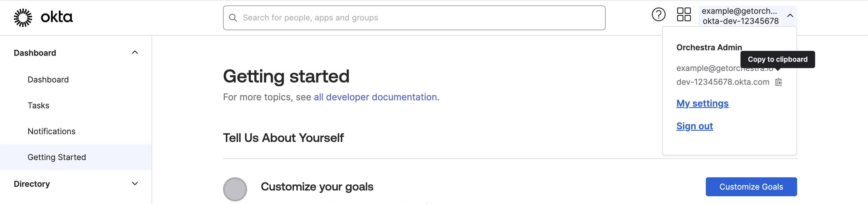Screen dimensions: 868x204
Task: Select Tasks in the sidebar
Action: click(x=38, y=105)
